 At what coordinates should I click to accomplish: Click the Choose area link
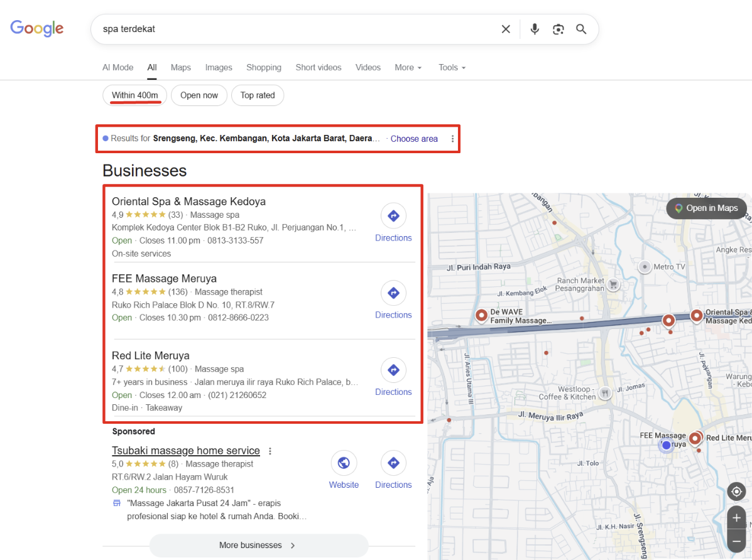click(x=414, y=139)
